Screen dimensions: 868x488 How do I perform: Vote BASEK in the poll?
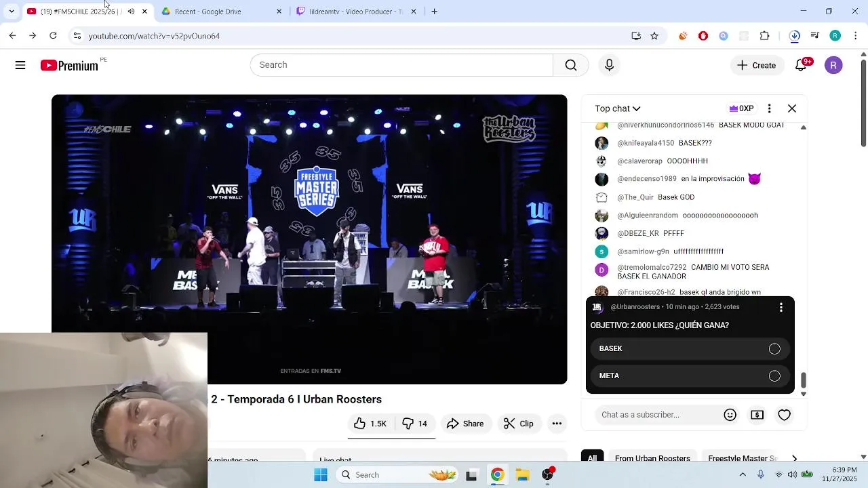point(690,348)
